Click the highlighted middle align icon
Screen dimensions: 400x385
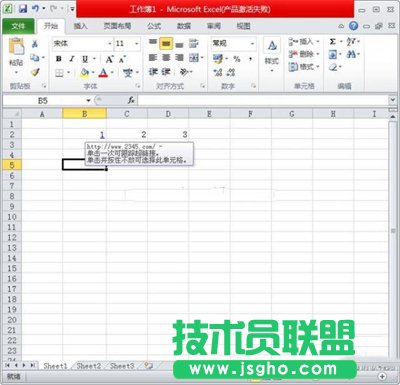point(166,43)
